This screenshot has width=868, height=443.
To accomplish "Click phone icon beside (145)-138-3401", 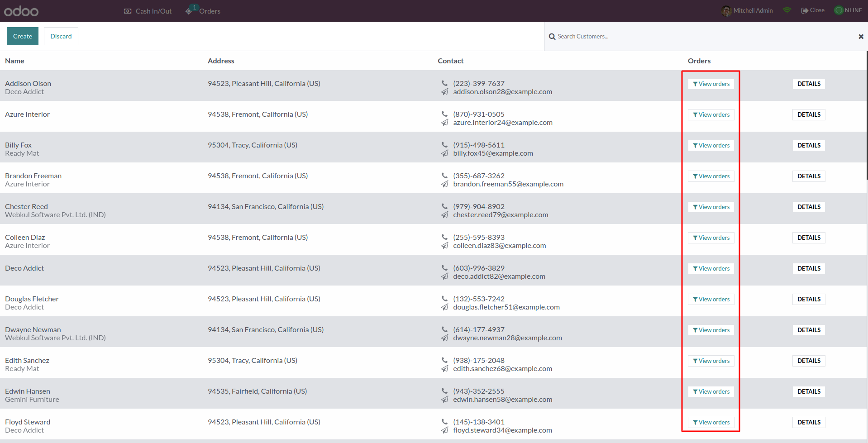I will pyautogui.click(x=444, y=422).
